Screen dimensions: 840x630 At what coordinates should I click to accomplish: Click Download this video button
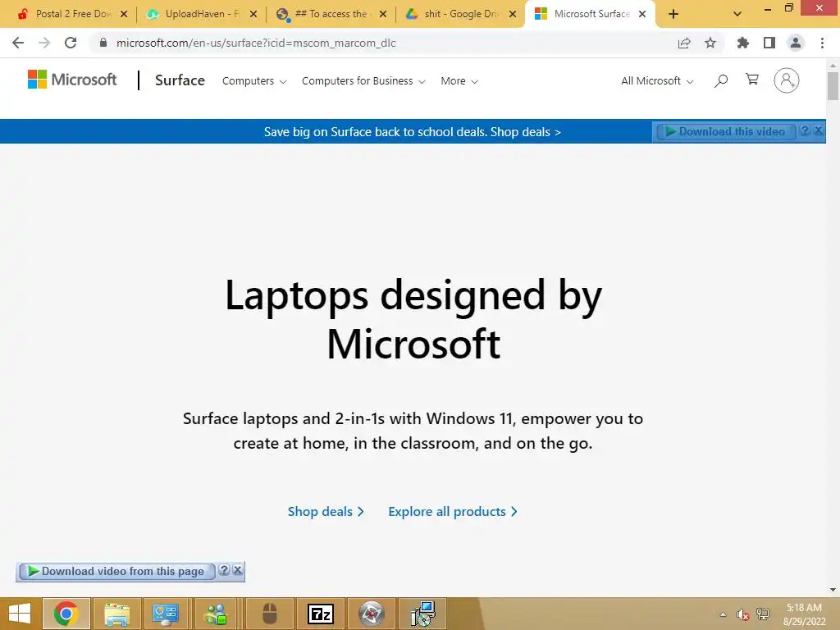pos(726,131)
